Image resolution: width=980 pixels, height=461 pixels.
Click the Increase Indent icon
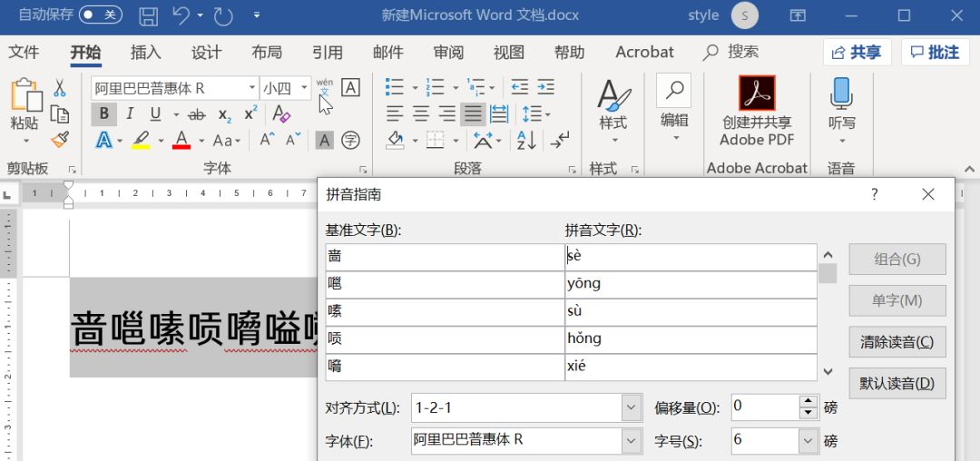pos(545,87)
